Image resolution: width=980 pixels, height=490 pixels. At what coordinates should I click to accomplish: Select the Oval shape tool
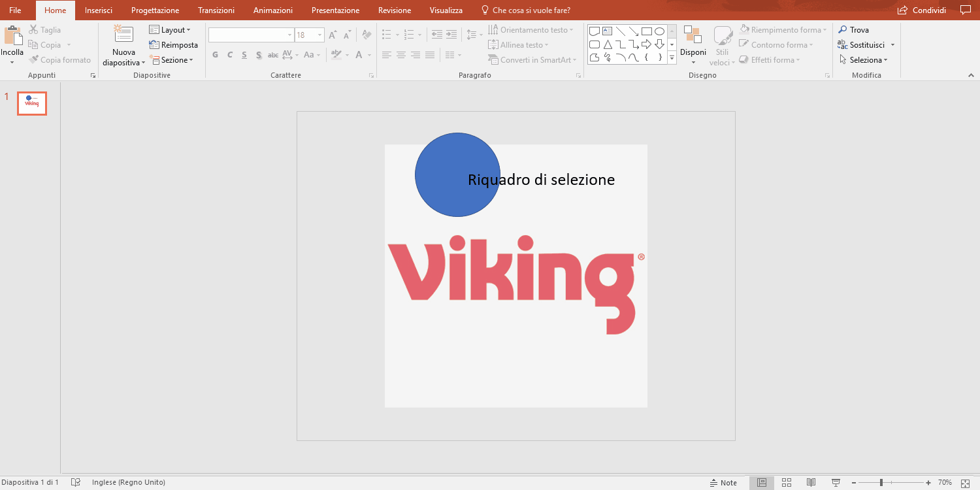660,31
